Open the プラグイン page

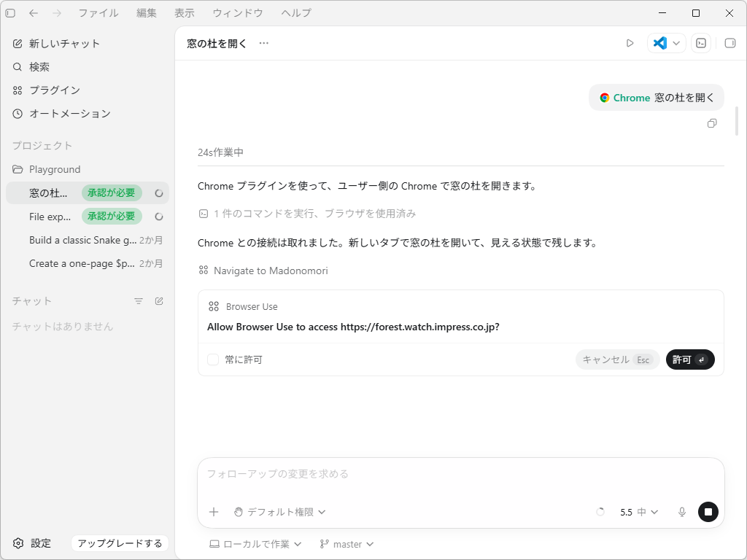(x=88, y=90)
